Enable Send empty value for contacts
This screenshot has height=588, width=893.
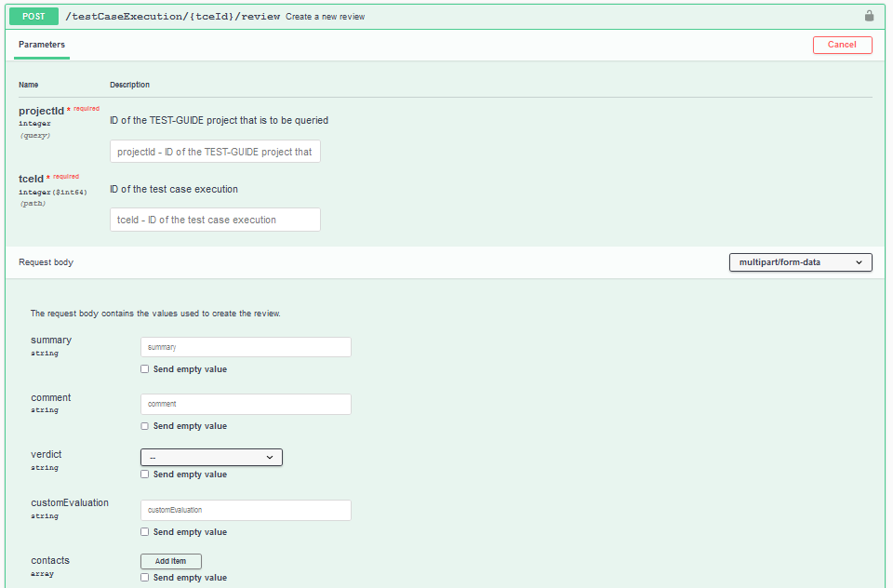coord(144,577)
